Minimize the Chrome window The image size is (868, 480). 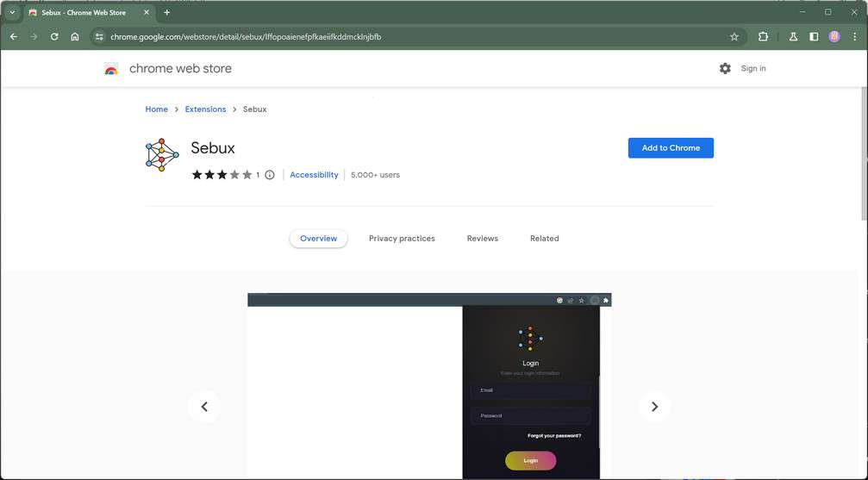pos(802,11)
